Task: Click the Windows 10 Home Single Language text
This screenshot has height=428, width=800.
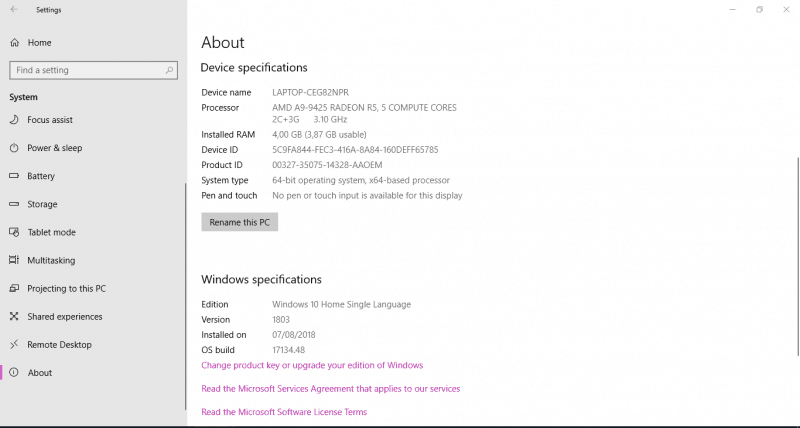Action: click(x=341, y=305)
